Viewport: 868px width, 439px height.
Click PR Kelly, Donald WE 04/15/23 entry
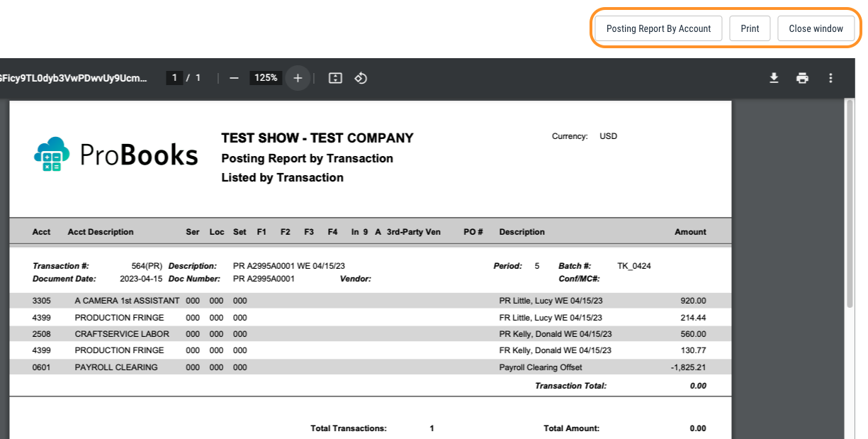tap(556, 334)
